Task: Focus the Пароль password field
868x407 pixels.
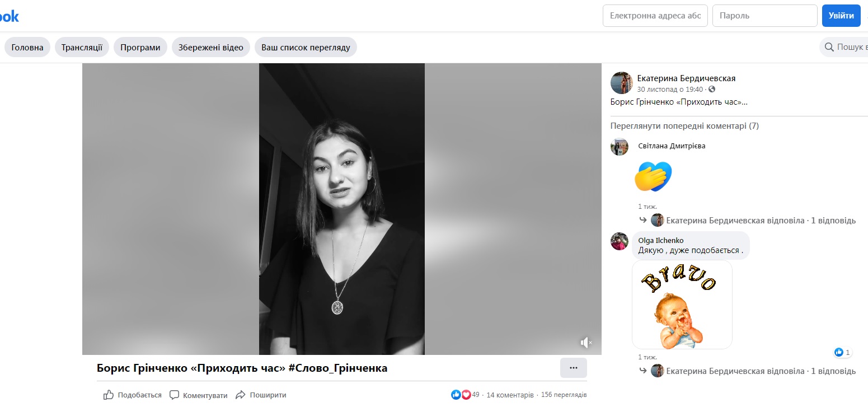Action: pos(764,16)
